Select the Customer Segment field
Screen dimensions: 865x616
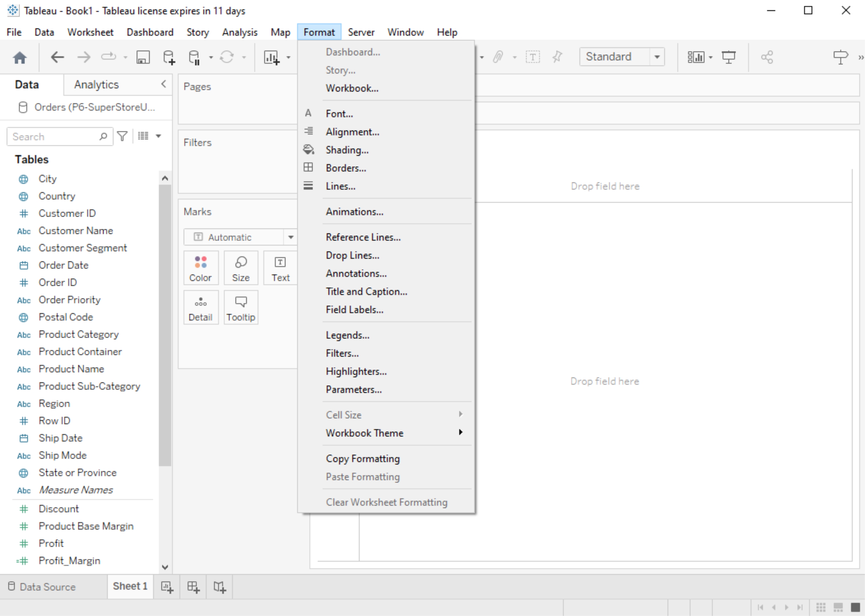(x=83, y=248)
